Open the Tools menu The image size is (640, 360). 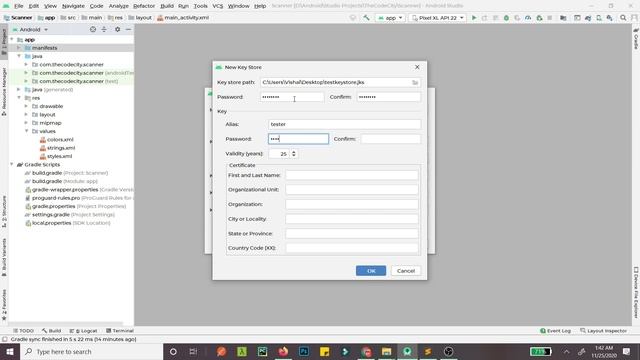(200, 6)
